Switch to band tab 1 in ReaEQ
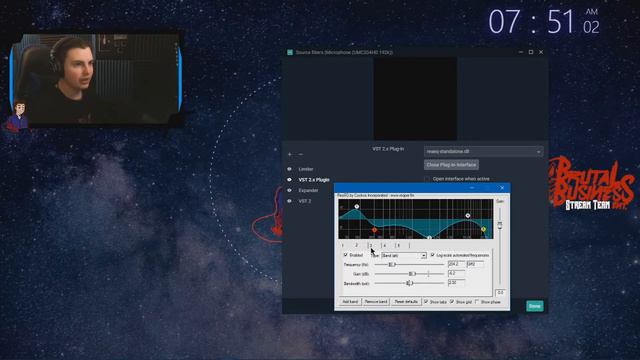 coord(343,245)
